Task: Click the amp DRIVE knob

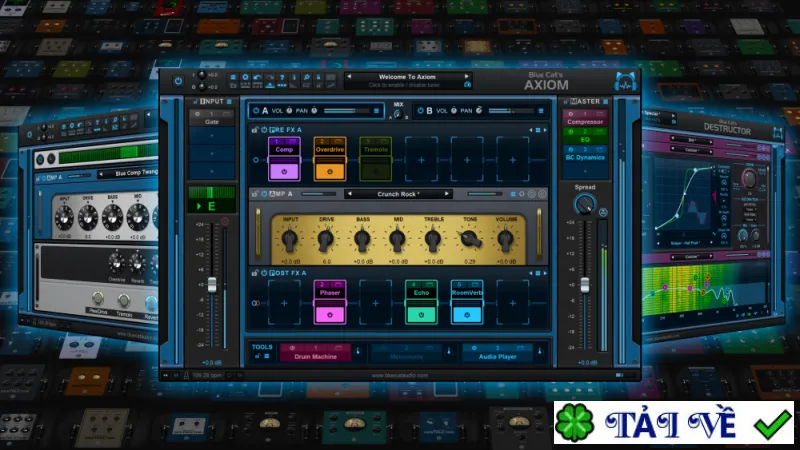Action: [326, 240]
